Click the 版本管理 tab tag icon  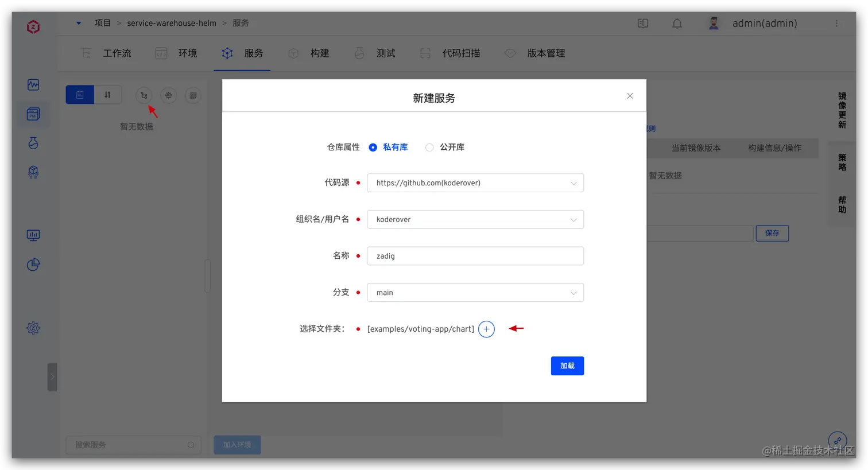click(x=510, y=53)
